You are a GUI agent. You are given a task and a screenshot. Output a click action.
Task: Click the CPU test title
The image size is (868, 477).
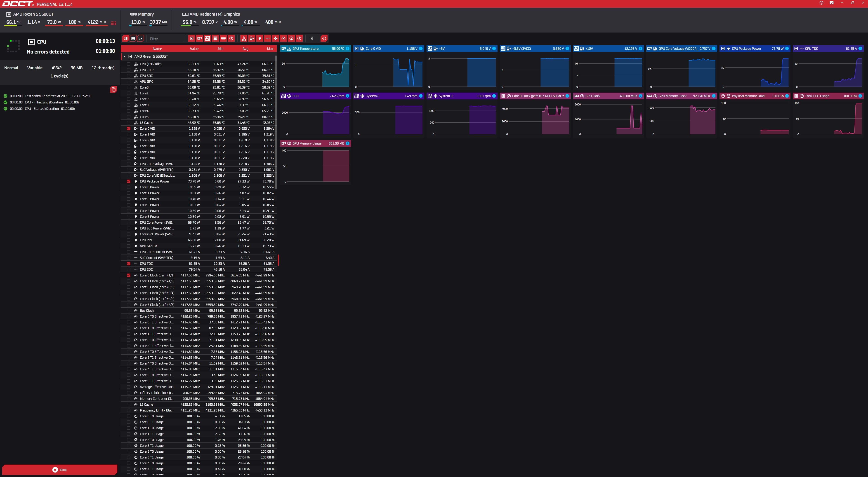point(42,42)
